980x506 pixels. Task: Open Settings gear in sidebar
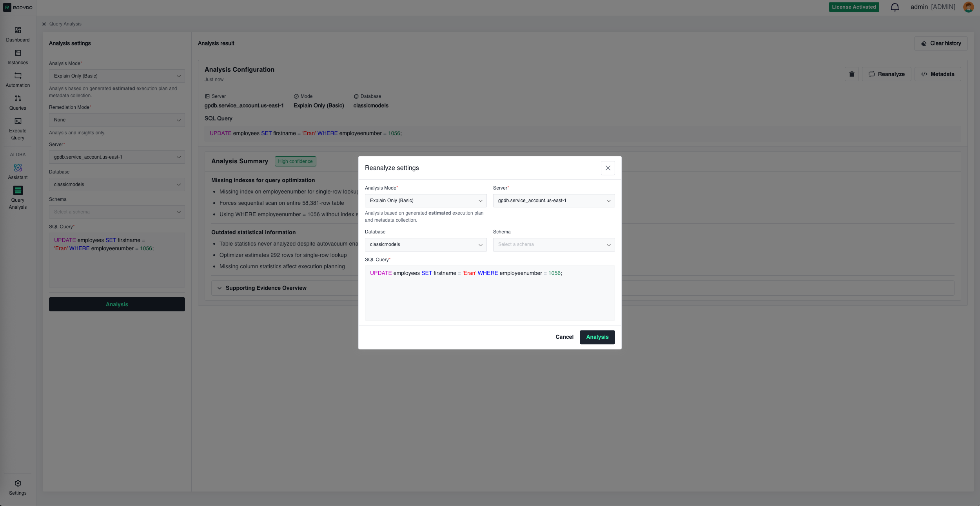[x=18, y=484]
